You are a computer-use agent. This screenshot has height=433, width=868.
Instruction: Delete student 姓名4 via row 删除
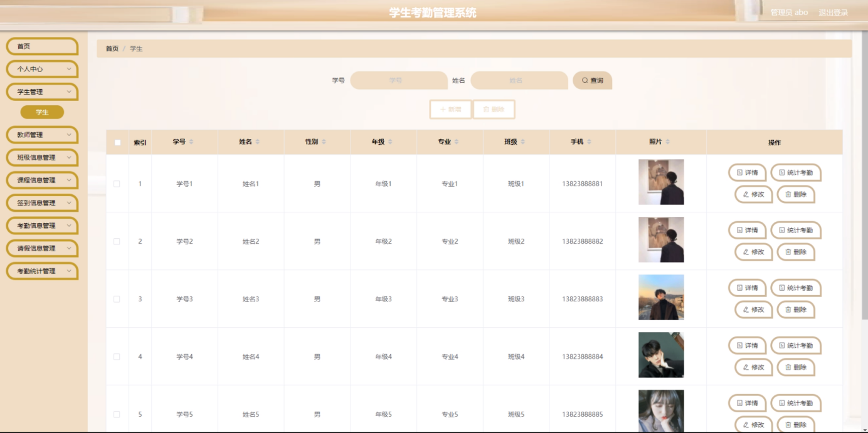[x=795, y=367]
